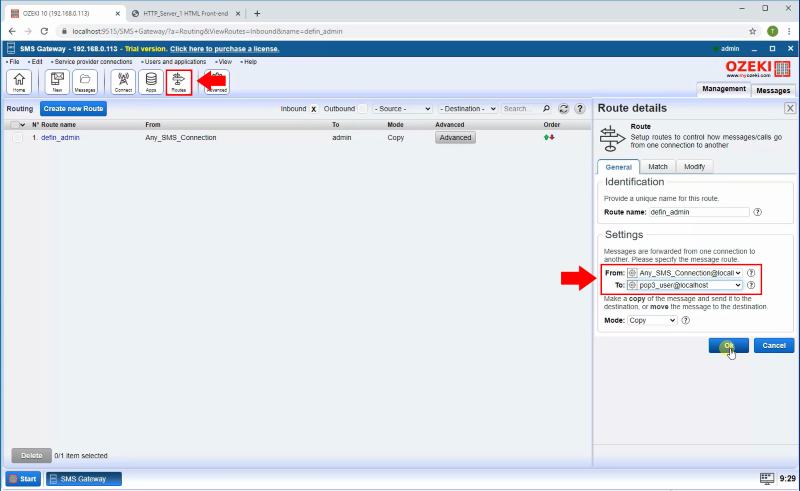Click the Start button

pyautogui.click(x=23, y=479)
